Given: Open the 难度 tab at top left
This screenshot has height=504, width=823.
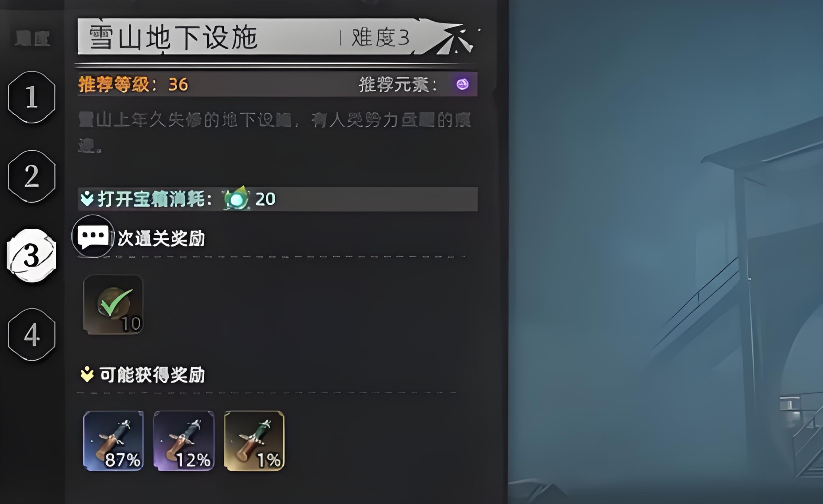Looking at the screenshot, I should coord(32,38).
